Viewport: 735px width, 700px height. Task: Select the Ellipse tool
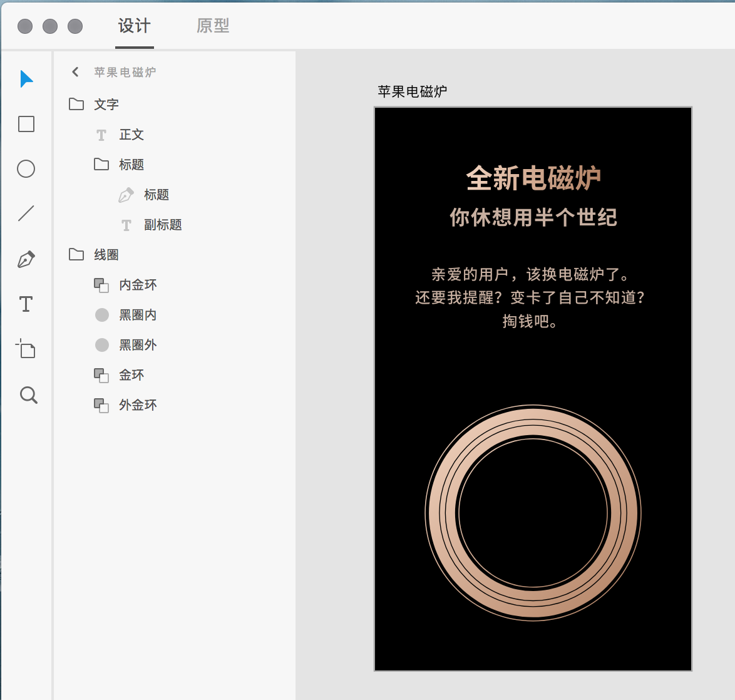[26, 169]
